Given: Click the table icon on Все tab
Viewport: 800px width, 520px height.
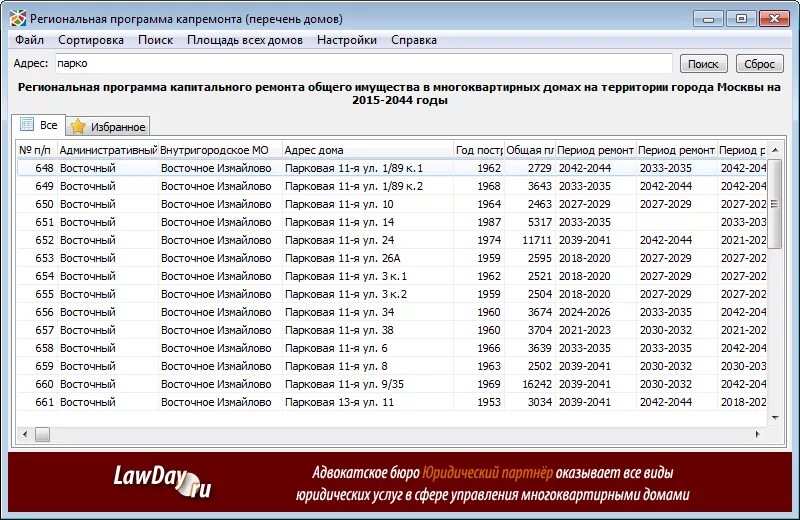Looking at the screenshot, I should click(27, 125).
